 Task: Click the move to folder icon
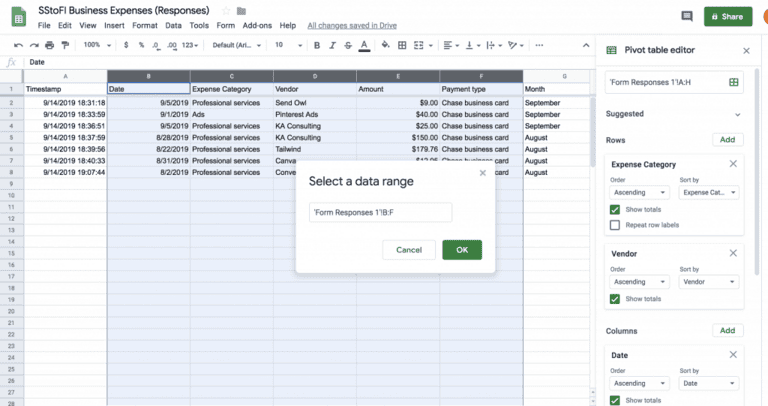[x=241, y=11]
